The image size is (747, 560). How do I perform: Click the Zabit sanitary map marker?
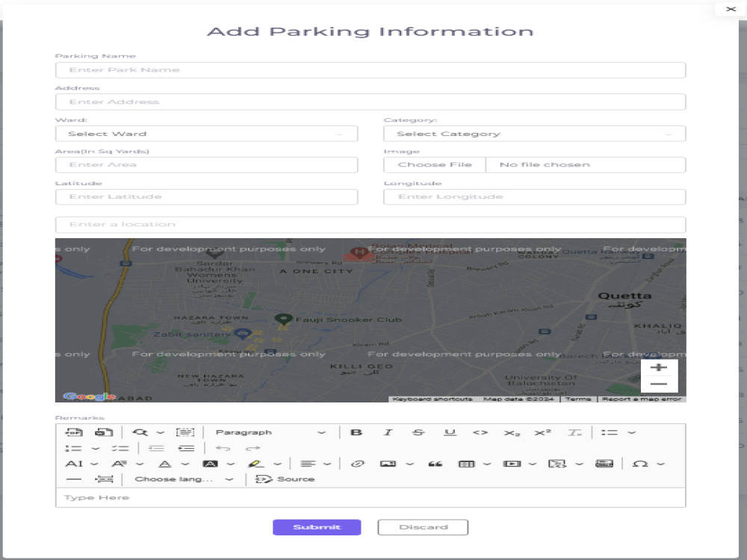click(243, 333)
